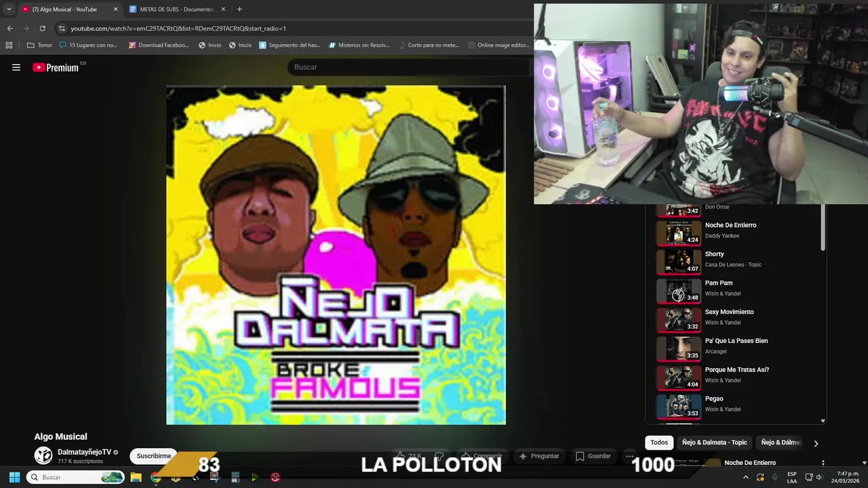Open the Windows Start menu

tap(14, 477)
